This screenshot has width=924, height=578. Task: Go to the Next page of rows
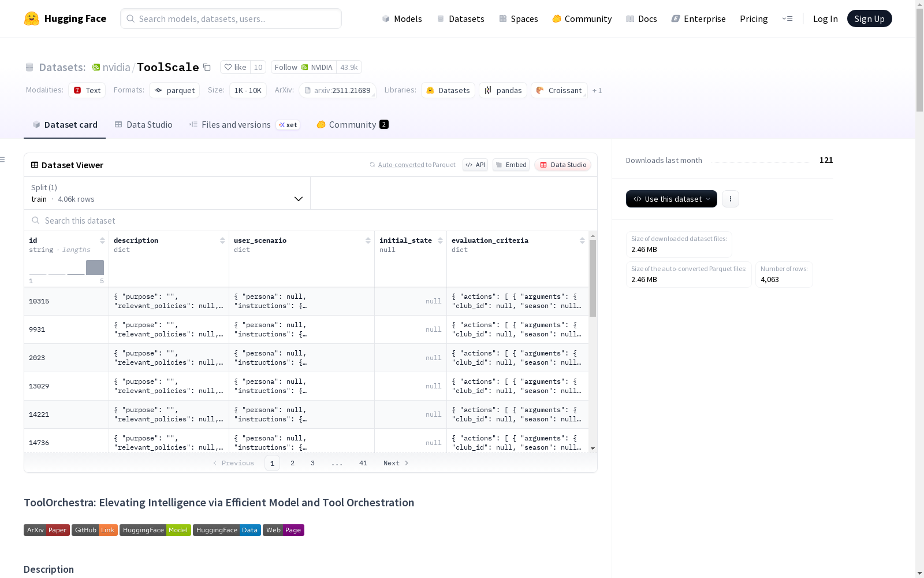click(396, 463)
